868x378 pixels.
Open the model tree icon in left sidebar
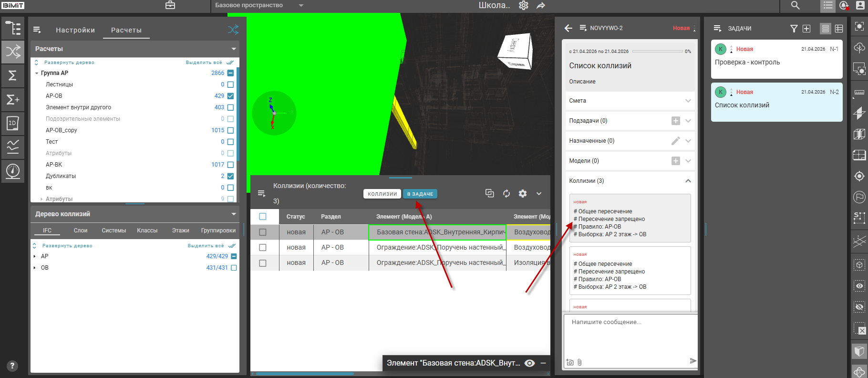click(x=13, y=28)
